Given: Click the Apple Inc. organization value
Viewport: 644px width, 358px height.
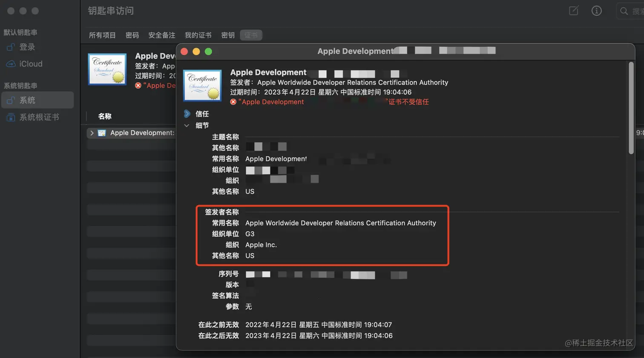Looking at the screenshot, I should pos(261,245).
